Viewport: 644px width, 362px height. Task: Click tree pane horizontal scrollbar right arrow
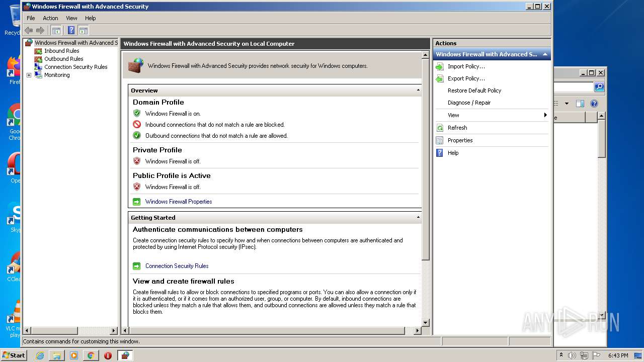(113, 331)
